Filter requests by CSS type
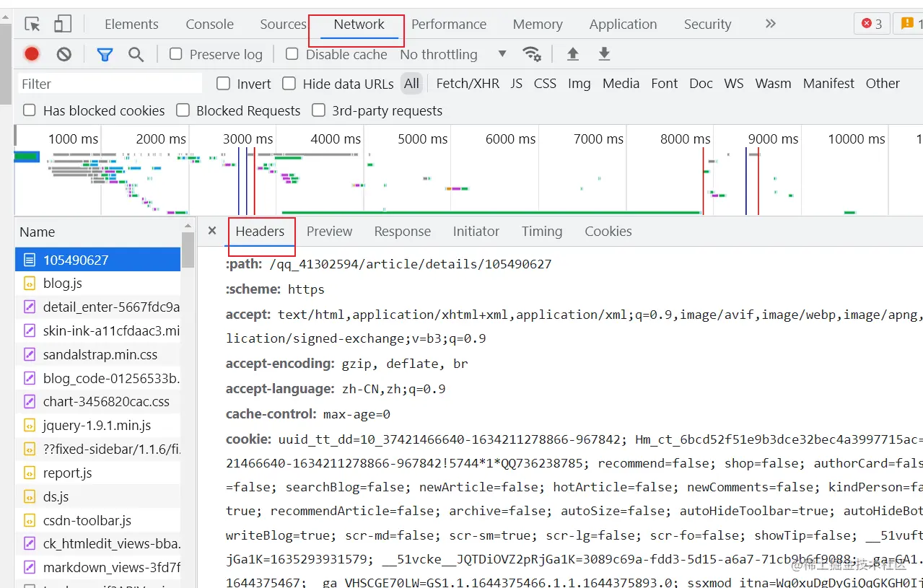This screenshot has height=588, width=923. tap(545, 84)
